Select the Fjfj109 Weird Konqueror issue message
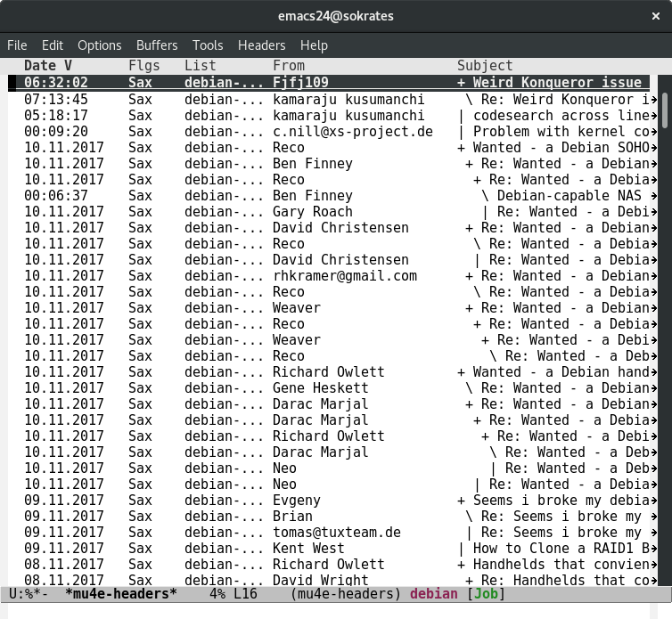Viewport: 672px width, 619px height. [x=329, y=82]
